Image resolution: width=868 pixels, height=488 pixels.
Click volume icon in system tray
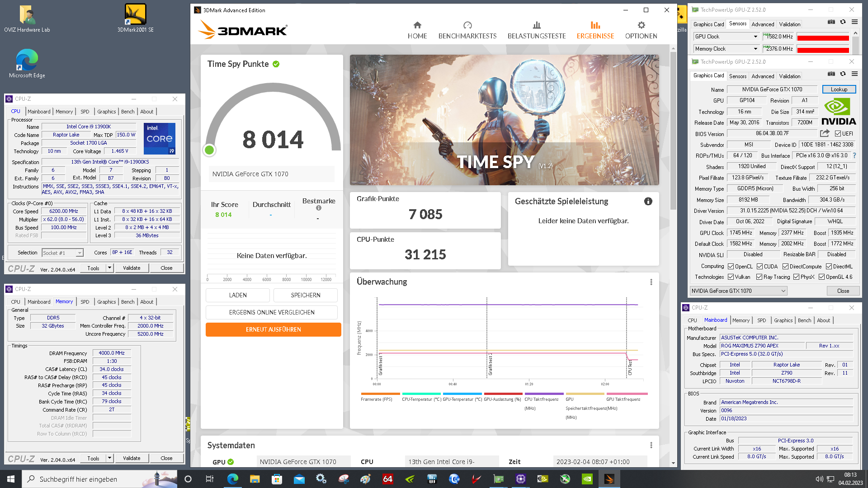click(x=819, y=479)
